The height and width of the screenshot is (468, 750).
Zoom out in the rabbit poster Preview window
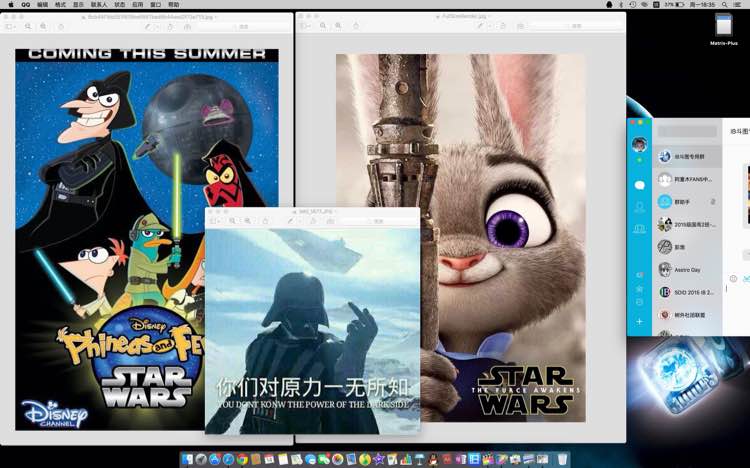(x=323, y=26)
